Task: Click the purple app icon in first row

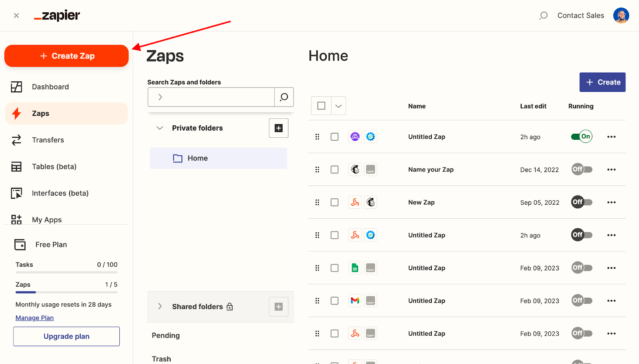Action: (355, 137)
